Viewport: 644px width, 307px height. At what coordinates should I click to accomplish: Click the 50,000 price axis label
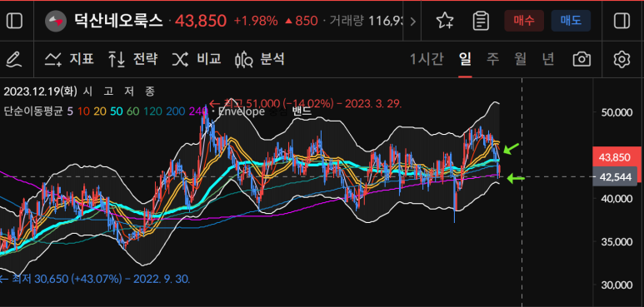tap(617, 112)
